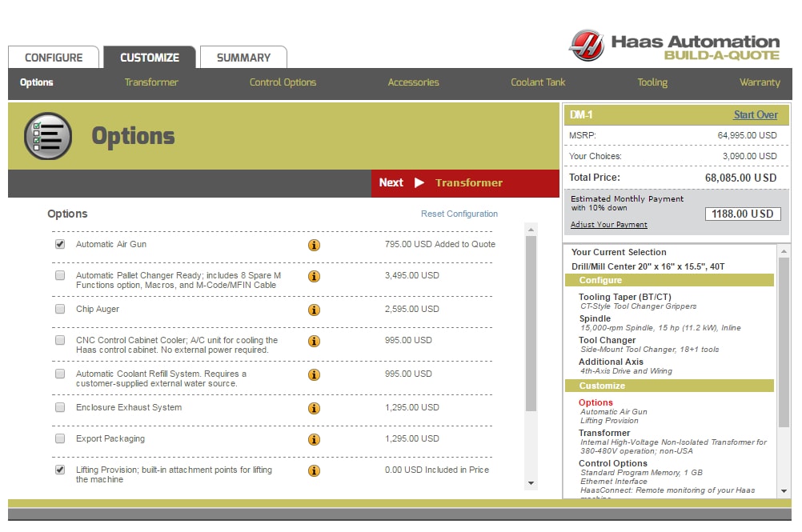Click the Customize section header in selection panel

pyautogui.click(x=669, y=386)
